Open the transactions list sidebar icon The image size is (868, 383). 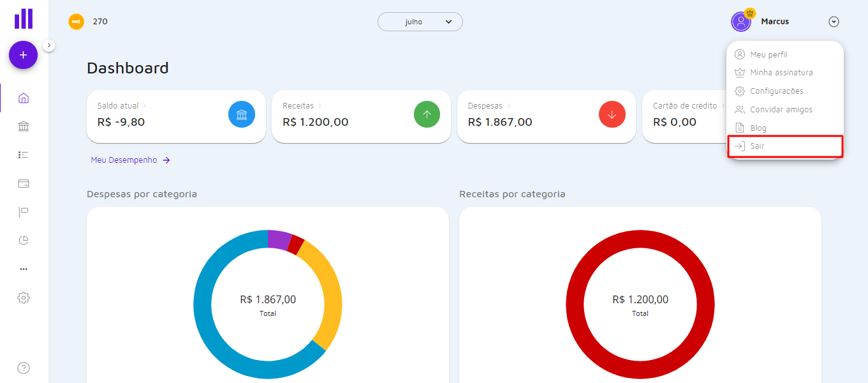click(x=24, y=154)
